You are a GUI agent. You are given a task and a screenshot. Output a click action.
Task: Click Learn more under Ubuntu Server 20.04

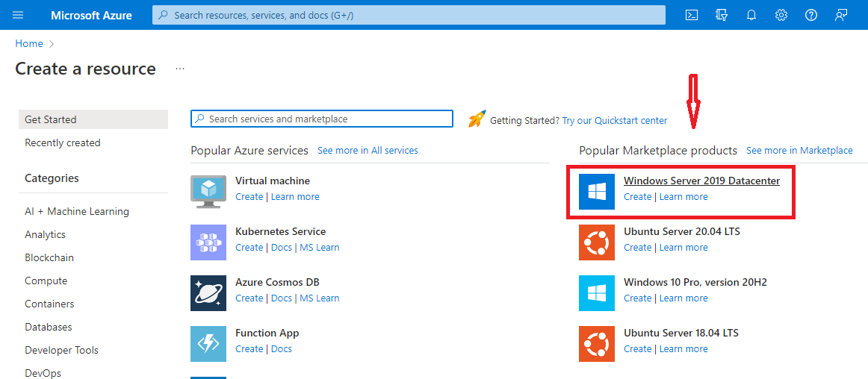coord(683,248)
